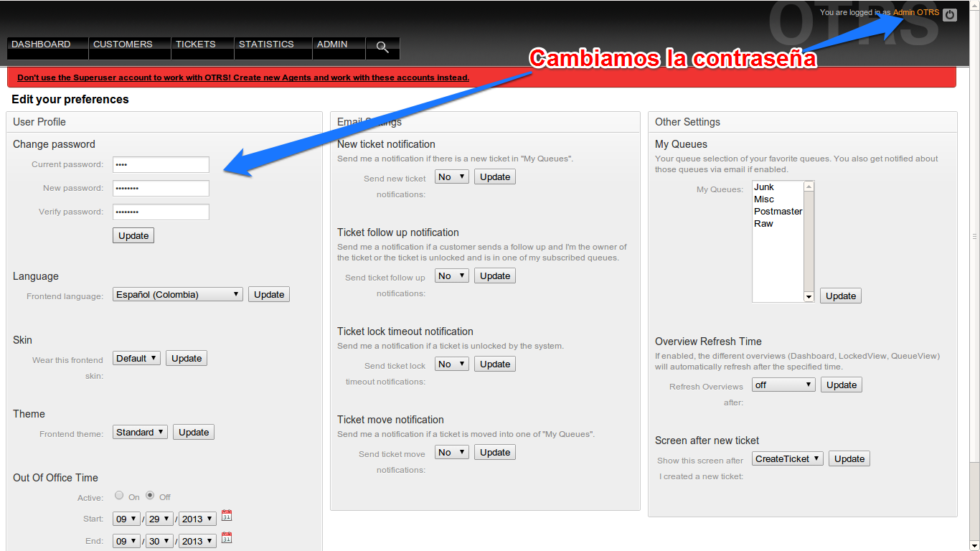
Task: Open ticket search via the magnifier icon
Action: [382, 48]
